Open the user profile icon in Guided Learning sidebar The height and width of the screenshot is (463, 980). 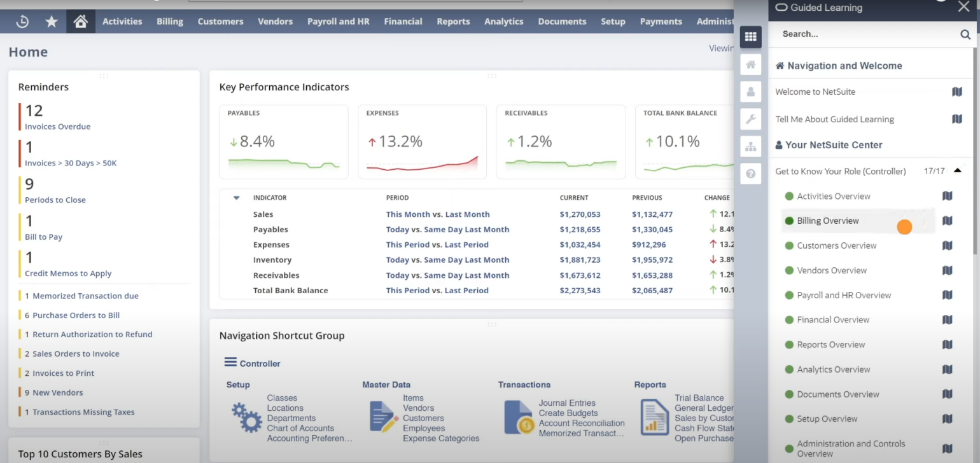click(751, 92)
